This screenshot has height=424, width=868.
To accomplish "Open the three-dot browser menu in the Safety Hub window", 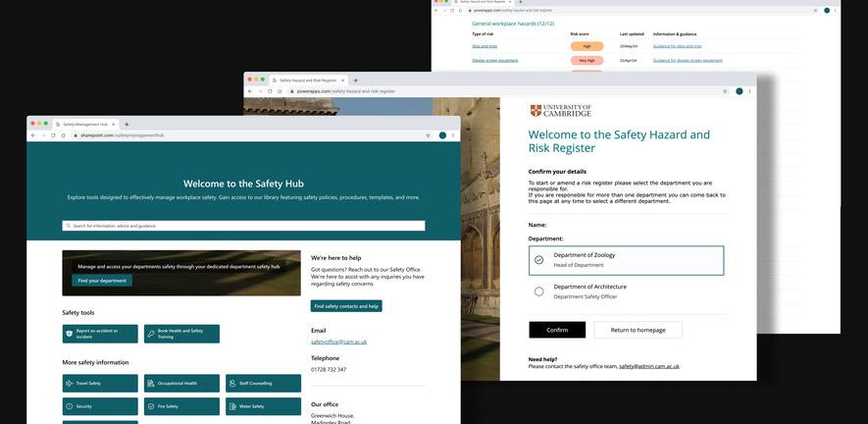I will click(x=453, y=135).
